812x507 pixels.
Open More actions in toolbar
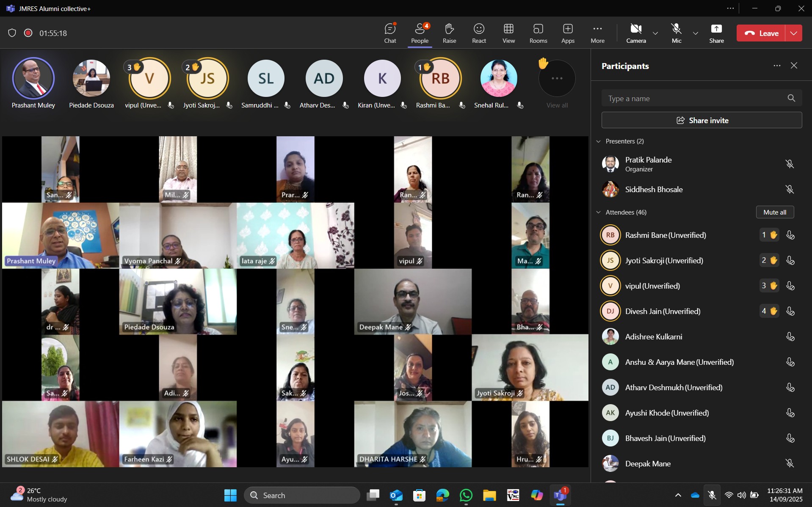(597, 33)
